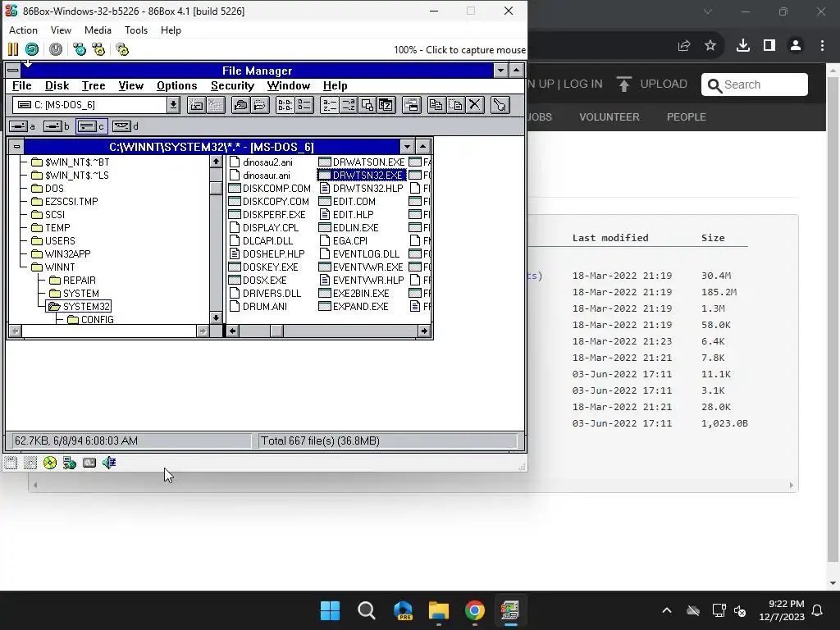Click the CD-ROM status bar icon

pyautogui.click(x=50, y=463)
